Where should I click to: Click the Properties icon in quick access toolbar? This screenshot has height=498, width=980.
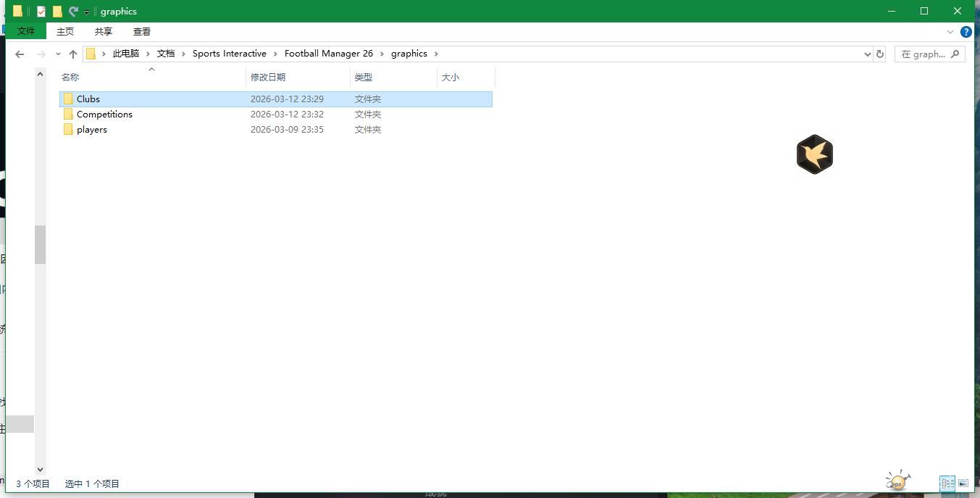click(x=41, y=12)
